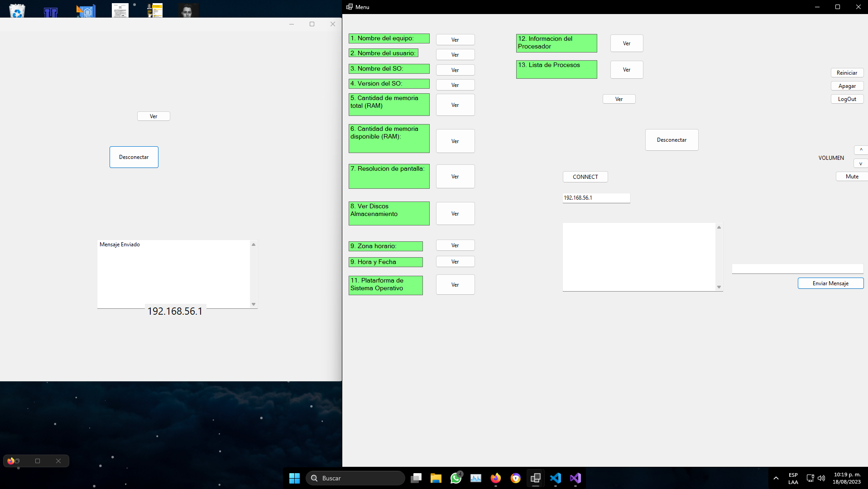Screen dimensions: 868x489
Task: Click Ver for Ver Discos Almacenamiento
Action: pos(455,214)
